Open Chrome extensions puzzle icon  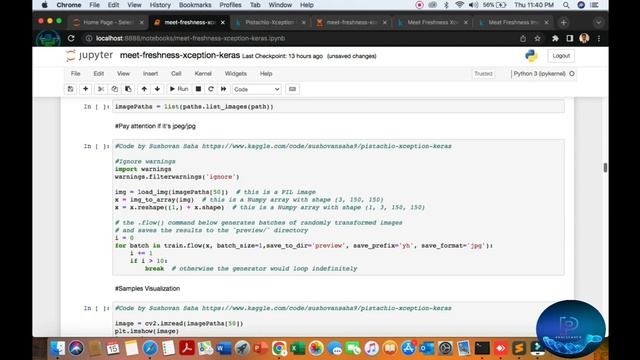(555, 38)
